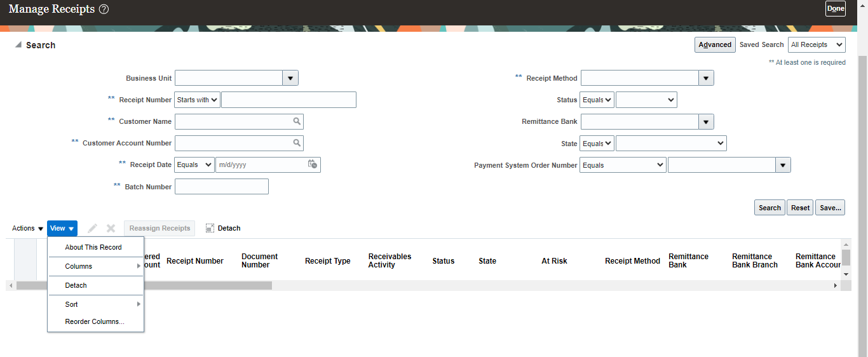The image size is (868, 357).
Task: Open the Remittance Bank dropdown arrow
Action: (706, 121)
